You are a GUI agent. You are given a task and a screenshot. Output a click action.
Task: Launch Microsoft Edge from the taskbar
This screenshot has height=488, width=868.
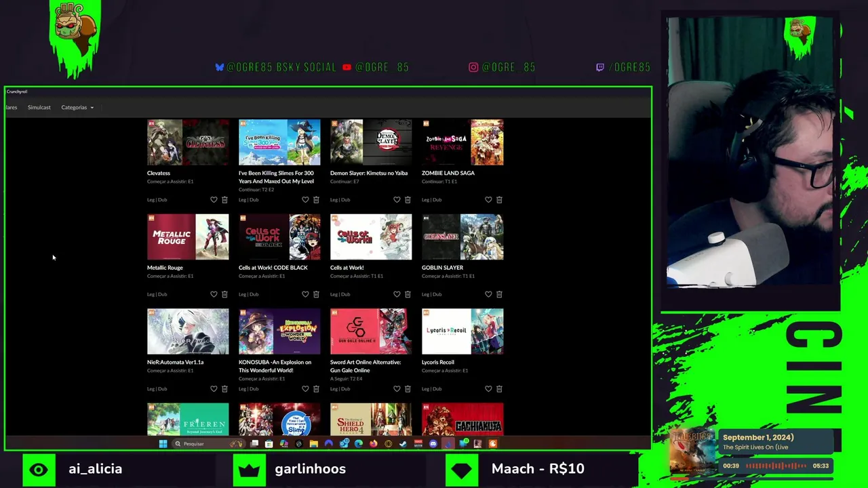tap(359, 444)
